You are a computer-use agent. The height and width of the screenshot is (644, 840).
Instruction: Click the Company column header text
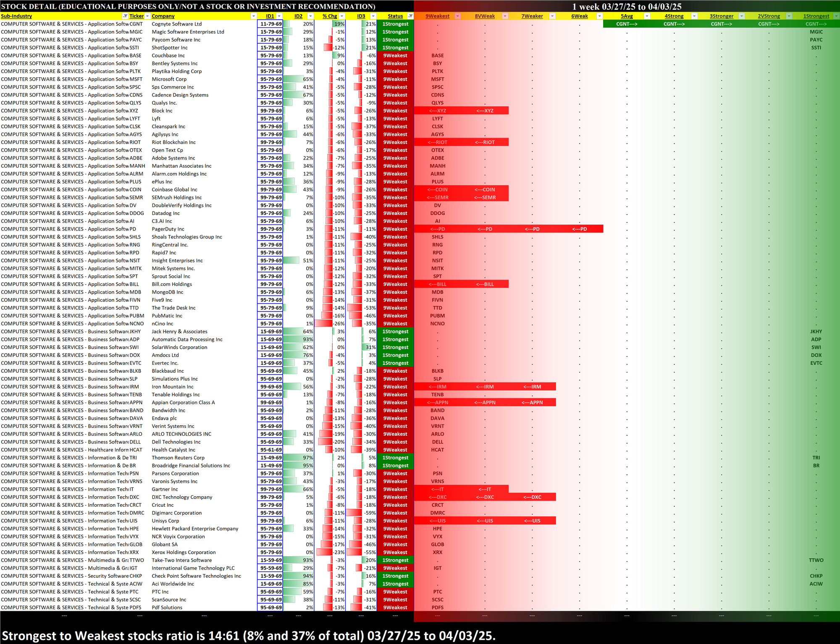[163, 16]
